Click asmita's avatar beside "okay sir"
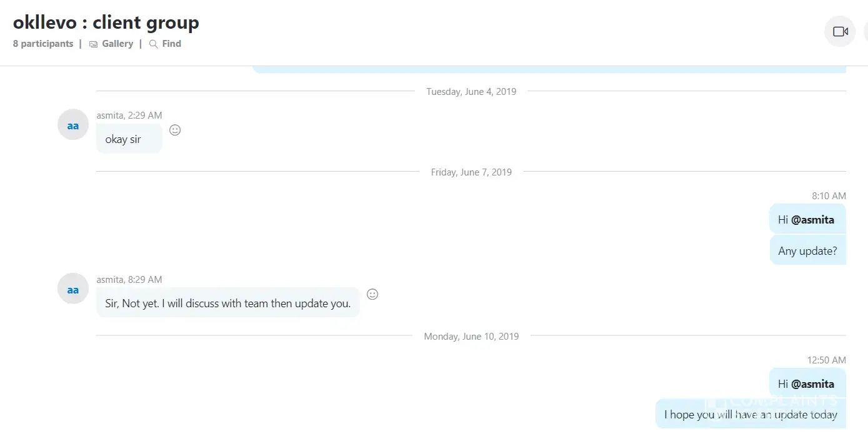Viewport: 868px width, 434px height. coord(73,125)
